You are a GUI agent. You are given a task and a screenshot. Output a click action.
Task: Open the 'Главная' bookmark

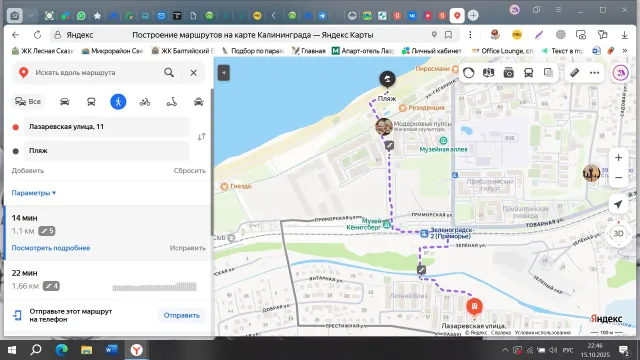309,51
